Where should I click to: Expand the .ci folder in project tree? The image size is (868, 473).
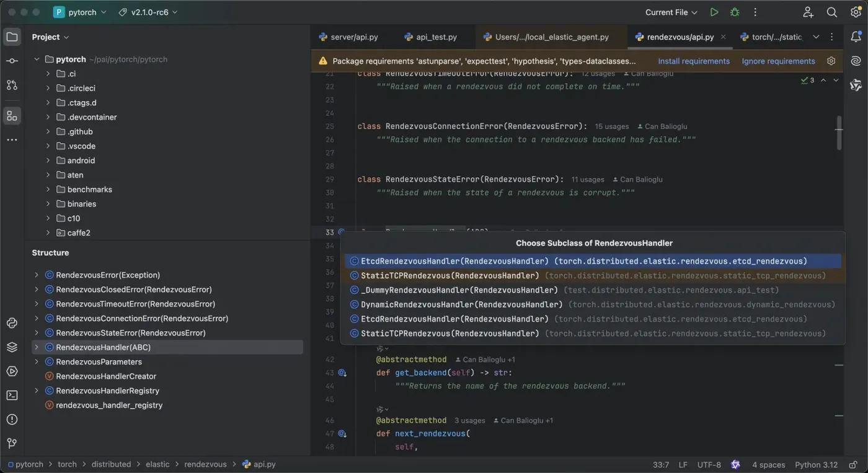48,74
